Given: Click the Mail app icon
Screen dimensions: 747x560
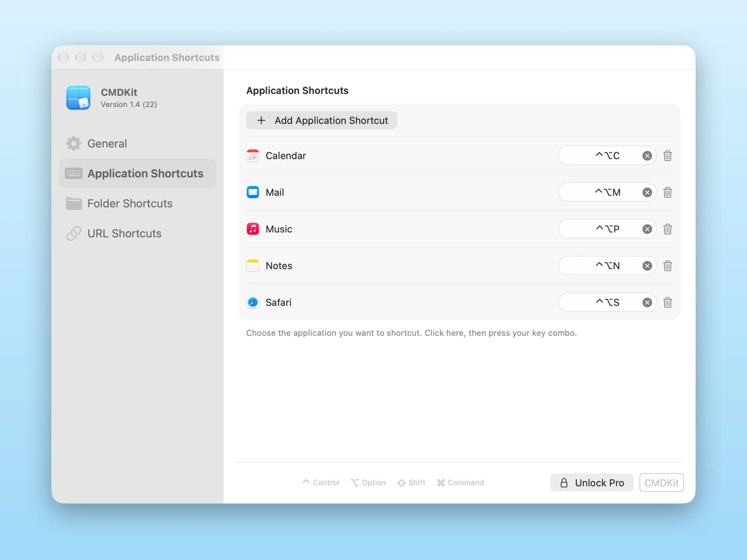Looking at the screenshot, I should click(x=253, y=192).
